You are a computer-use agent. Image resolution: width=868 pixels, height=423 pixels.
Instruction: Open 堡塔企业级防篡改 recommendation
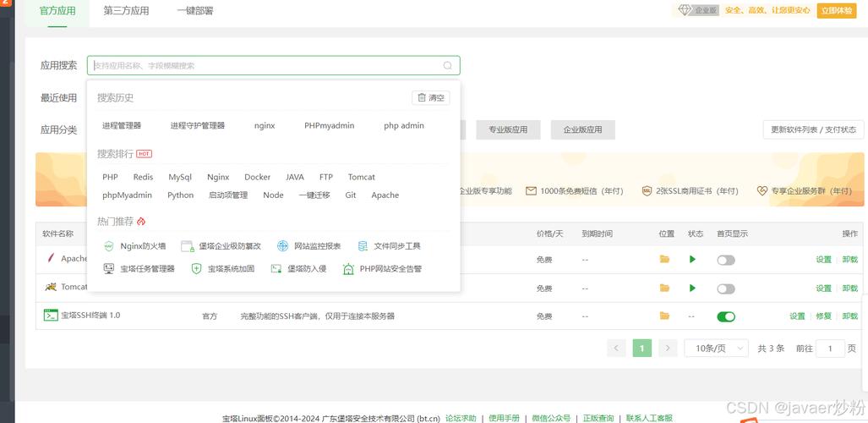click(x=221, y=245)
